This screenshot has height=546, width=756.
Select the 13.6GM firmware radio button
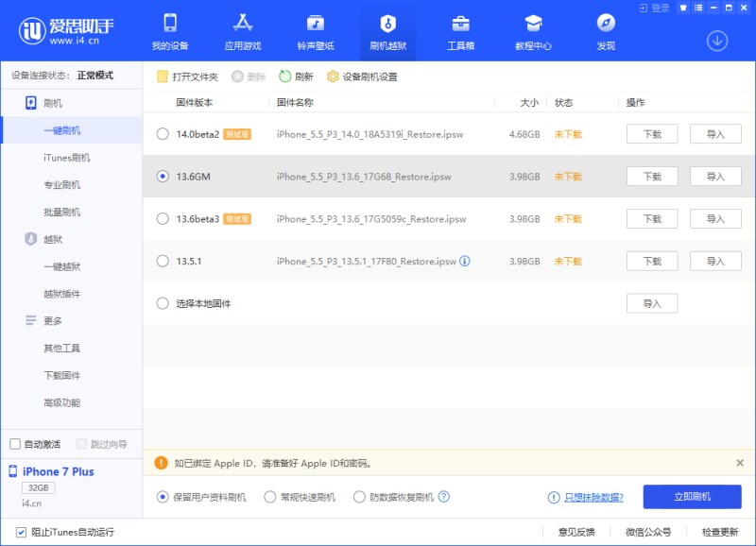163,177
